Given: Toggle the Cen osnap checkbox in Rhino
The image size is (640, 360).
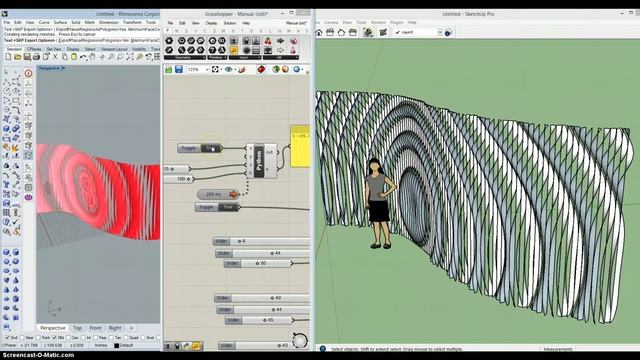Looking at the screenshot, I should [68, 338].
